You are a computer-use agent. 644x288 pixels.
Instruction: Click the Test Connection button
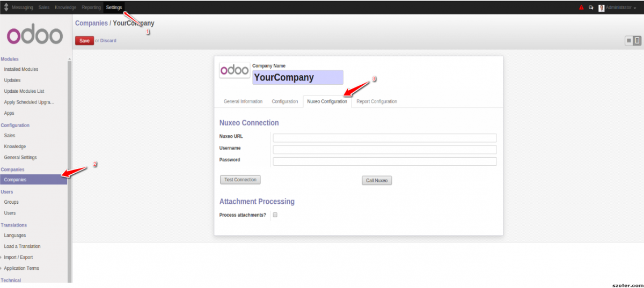click(x=240, y=180)
